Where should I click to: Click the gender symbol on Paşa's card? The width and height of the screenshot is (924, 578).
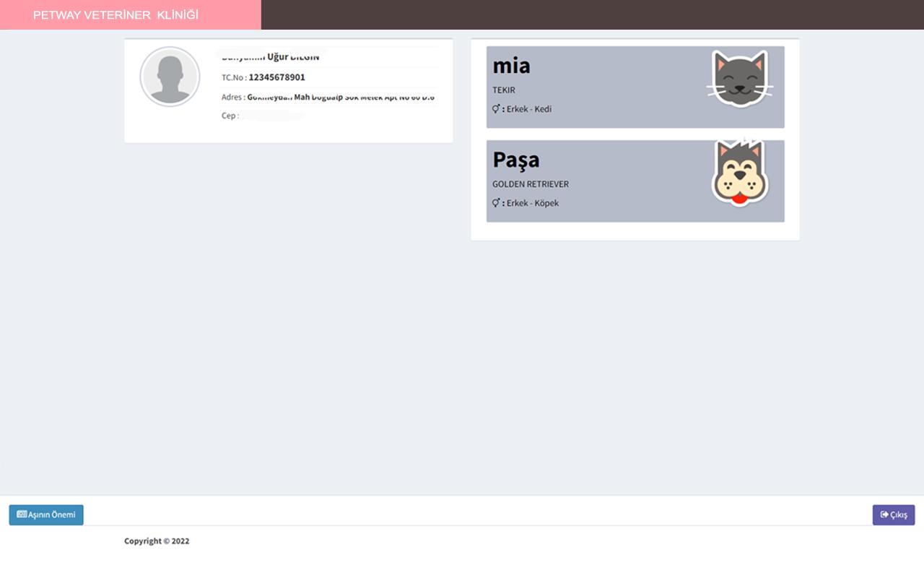coord(496,203)
